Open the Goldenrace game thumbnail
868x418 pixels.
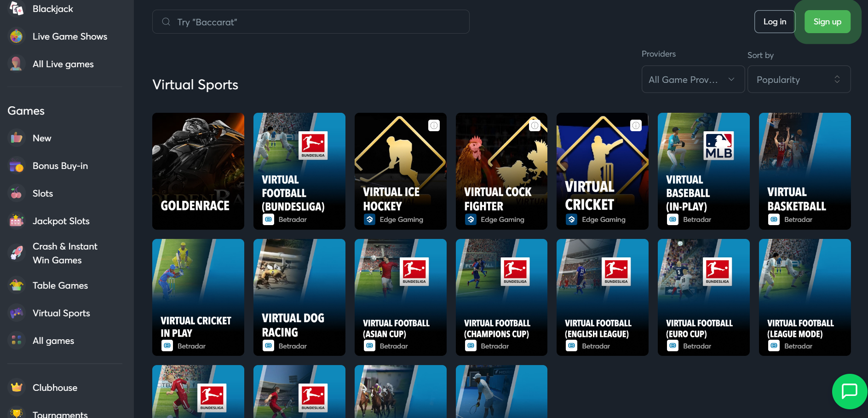click(x=198, y=171)
